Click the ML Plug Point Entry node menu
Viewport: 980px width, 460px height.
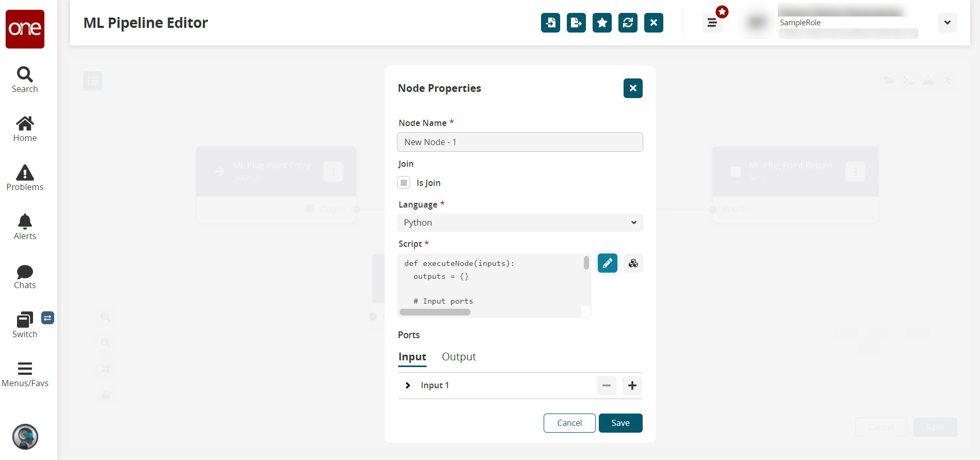(333, 171)
